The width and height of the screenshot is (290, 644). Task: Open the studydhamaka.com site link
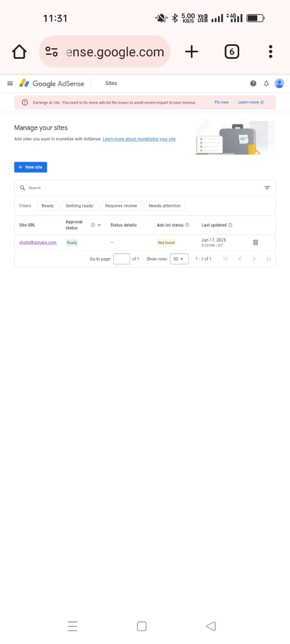(x=38, y=243)
